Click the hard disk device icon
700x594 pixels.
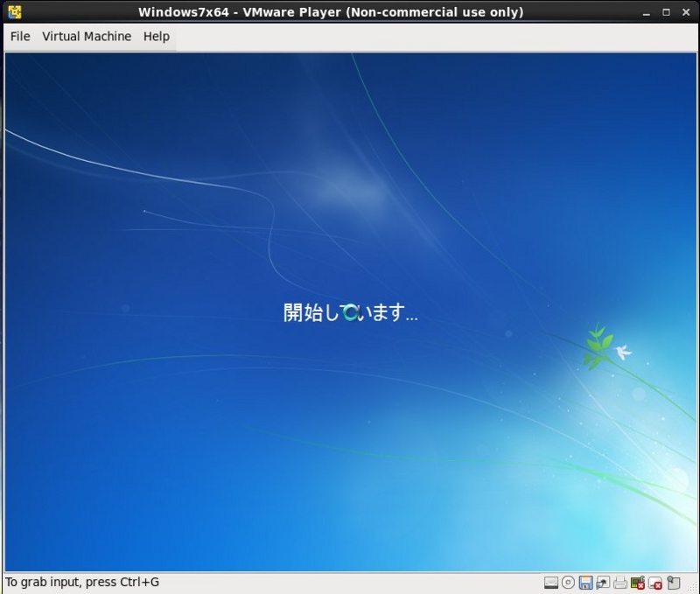(x=551, y=583)
